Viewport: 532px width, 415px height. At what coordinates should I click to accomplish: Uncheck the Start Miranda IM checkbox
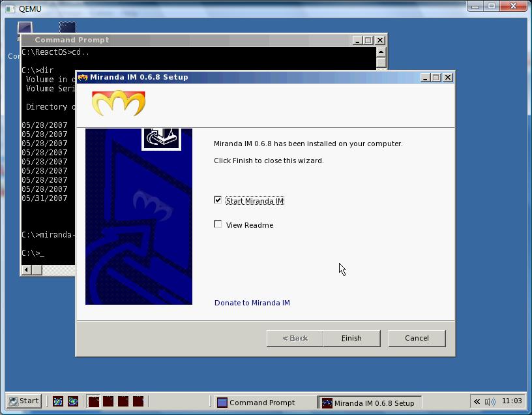218,200
